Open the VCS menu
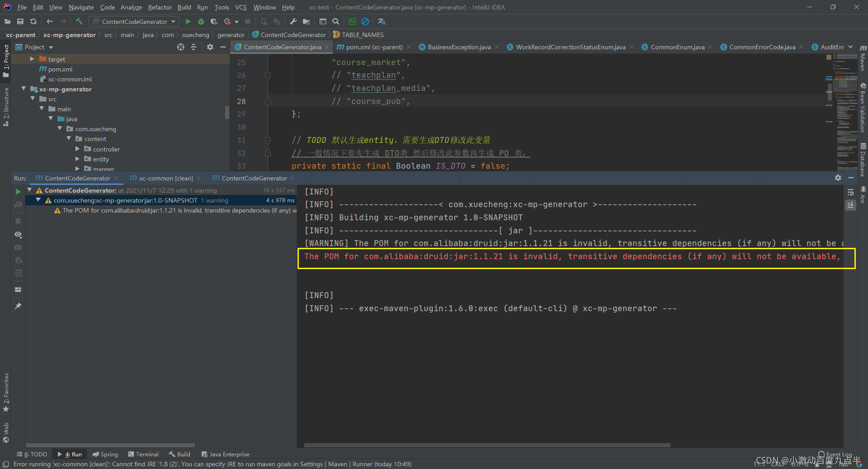868x469 pixels. pyautogui.click(x=241, y=7)
